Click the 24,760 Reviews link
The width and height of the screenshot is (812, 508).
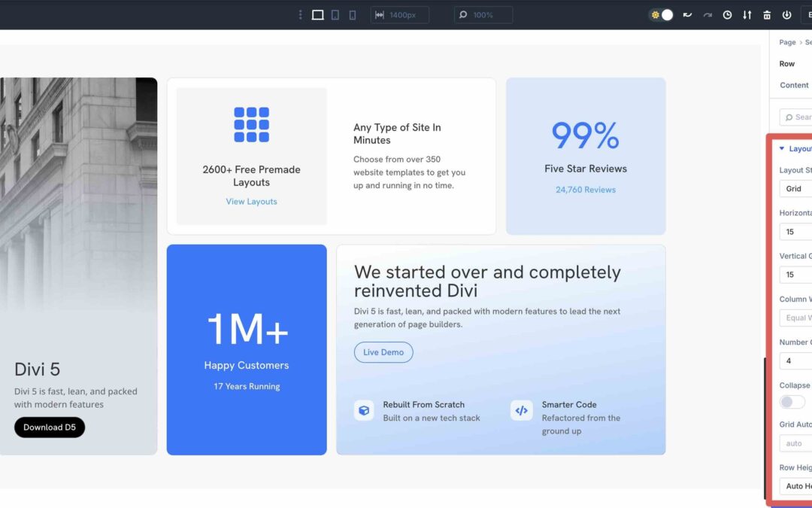pos(585,189)
